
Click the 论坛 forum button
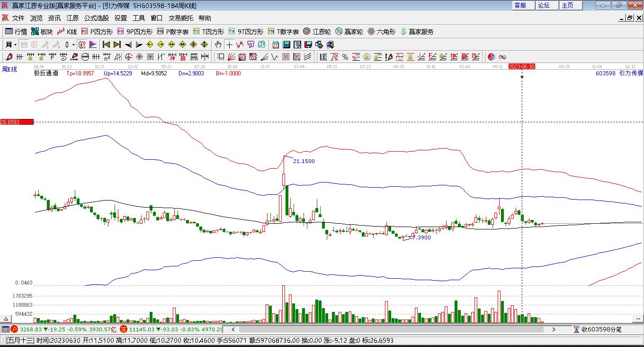[x=544, y=5]
